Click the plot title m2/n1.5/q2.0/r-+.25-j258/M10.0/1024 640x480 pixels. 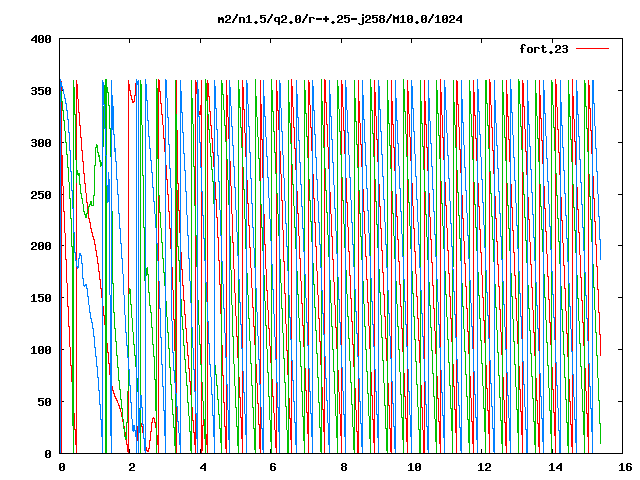pos(340,19)
